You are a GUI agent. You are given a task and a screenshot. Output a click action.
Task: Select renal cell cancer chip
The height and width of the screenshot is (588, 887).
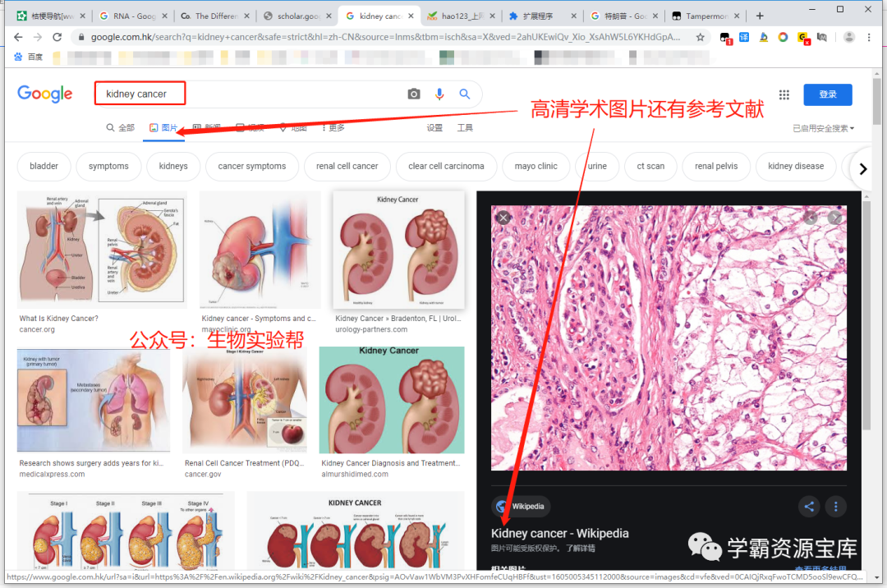pyautogui.click(x=347, y=166)
